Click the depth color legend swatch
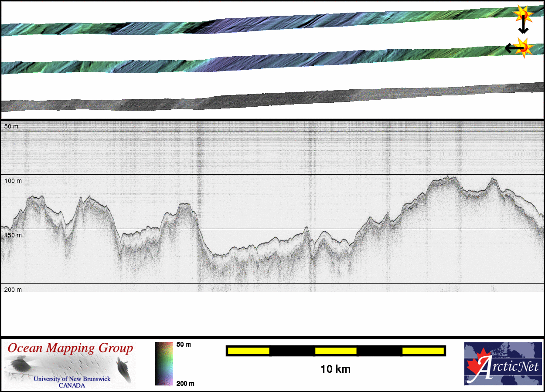This screenshot has height=392, width=545. pyautogui.click(x=163, y=364)
